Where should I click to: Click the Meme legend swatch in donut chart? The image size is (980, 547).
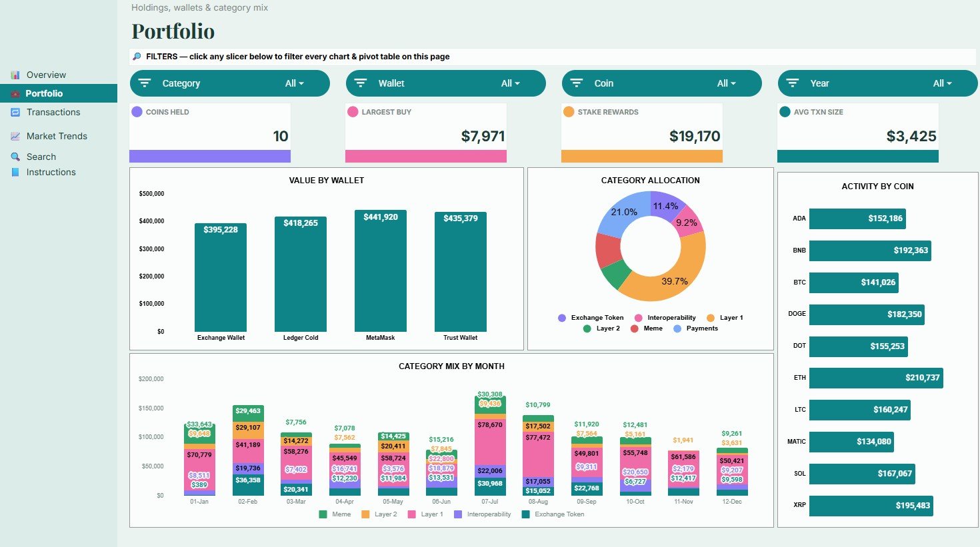click(x=635, y=328)
